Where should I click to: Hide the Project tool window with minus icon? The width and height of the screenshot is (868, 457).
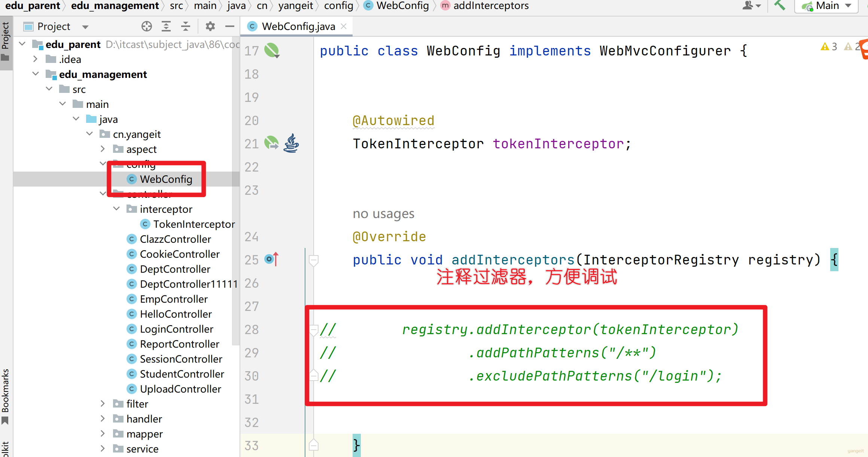point(230,27)
